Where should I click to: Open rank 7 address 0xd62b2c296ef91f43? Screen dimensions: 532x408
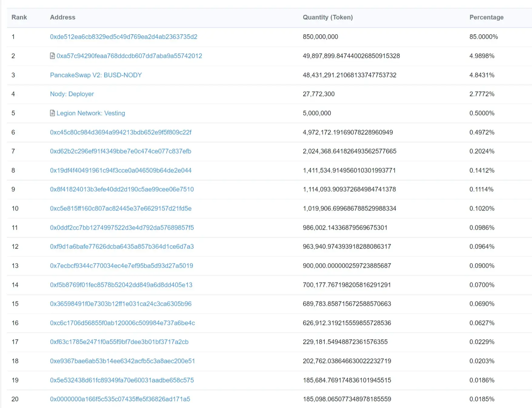click(121, 151)
